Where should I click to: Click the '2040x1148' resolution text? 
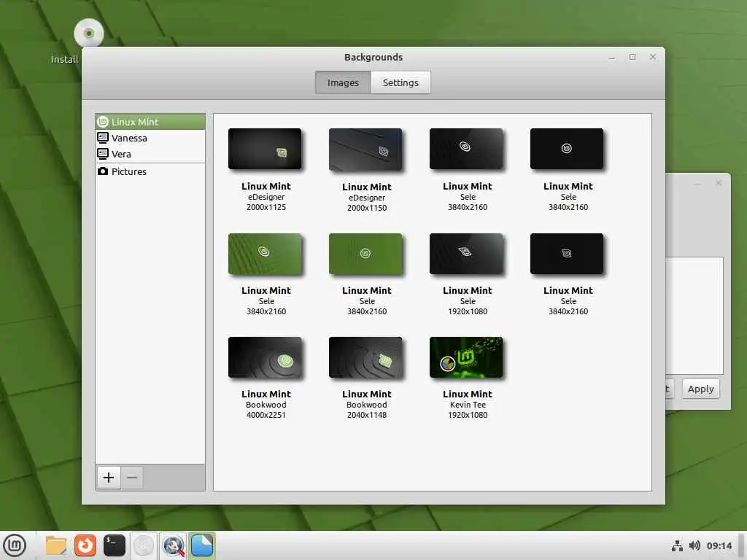367,415
